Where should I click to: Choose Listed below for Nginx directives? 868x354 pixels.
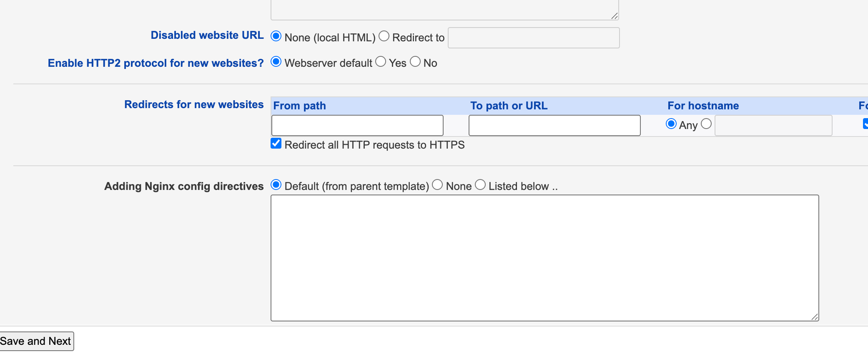tap(480, 185)
